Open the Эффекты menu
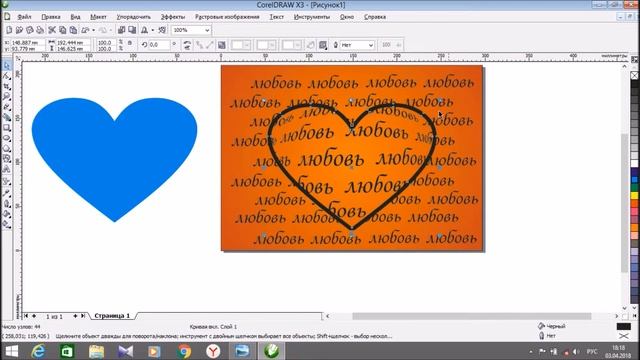The width and height of the screenshot is (640, 360). (173, 17)
